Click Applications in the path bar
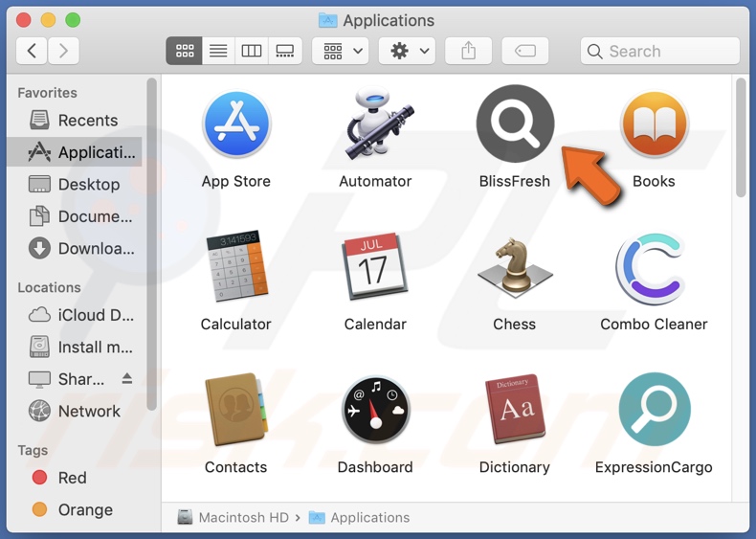756x539 pixels. [x=359, y=518]
